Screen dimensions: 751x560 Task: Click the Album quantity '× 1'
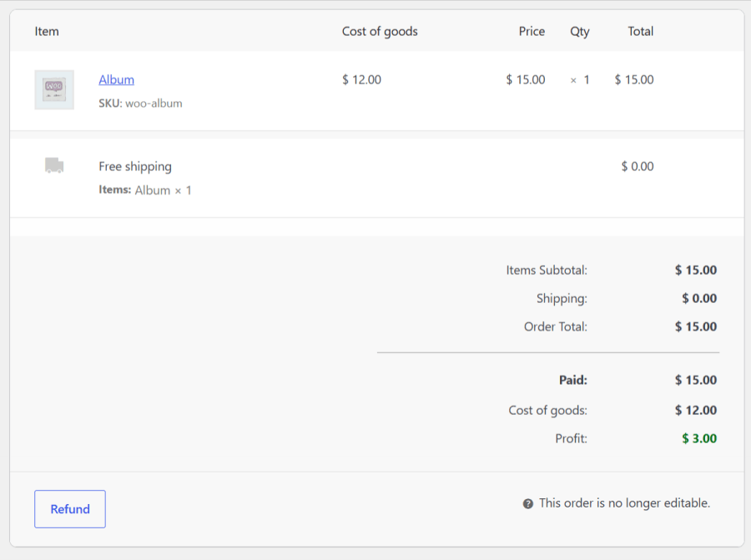(x=580, y=80)
